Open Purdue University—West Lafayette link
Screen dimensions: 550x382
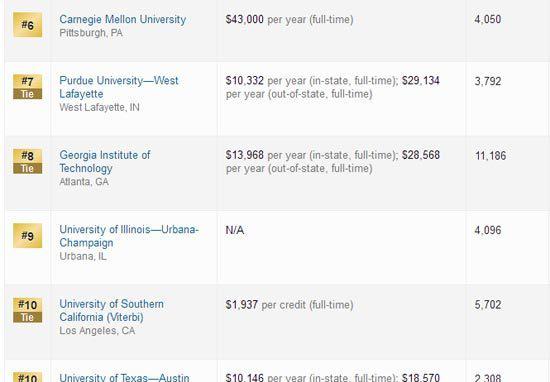pos(119,87)
